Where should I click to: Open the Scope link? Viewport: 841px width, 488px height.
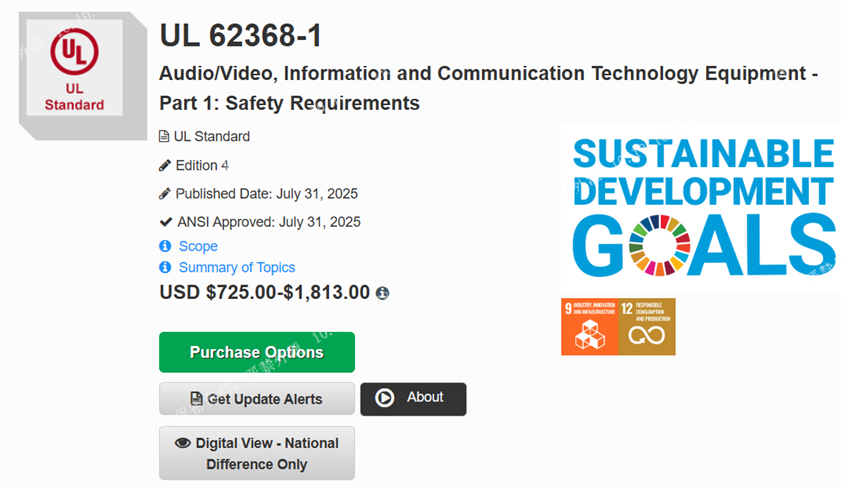[x=198, y=246]
